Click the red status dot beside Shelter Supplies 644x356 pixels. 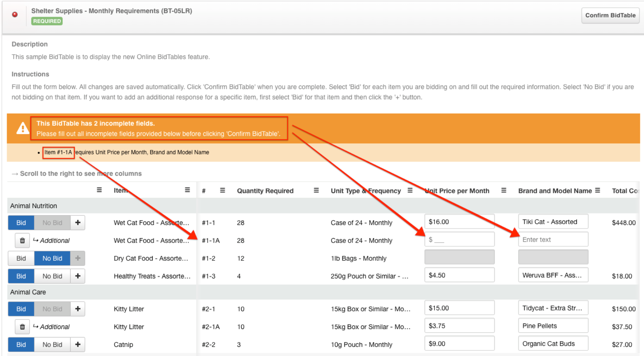tap(15, 14)
